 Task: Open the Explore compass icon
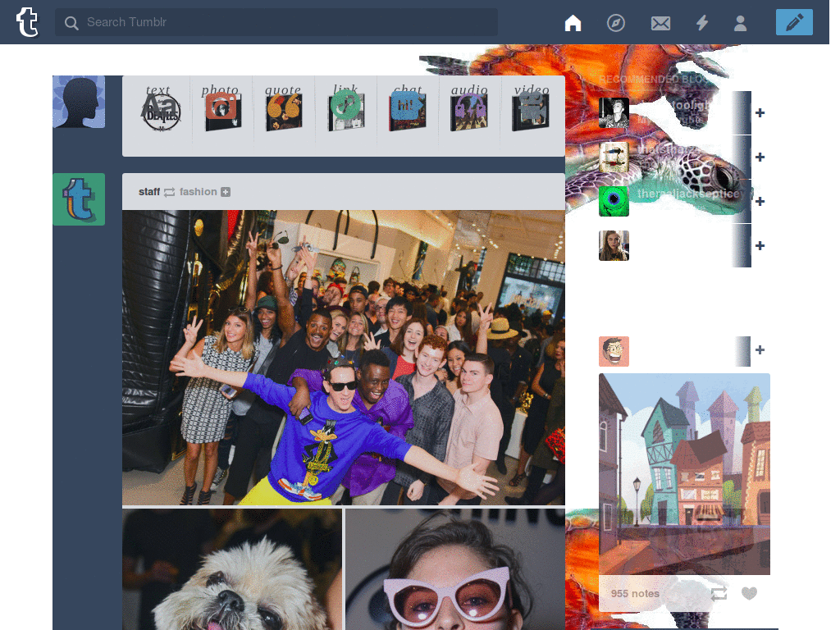615,22
